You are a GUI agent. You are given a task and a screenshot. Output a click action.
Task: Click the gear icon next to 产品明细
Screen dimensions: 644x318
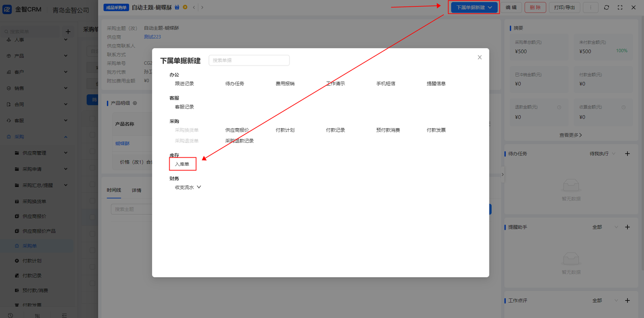coord(134,103)
